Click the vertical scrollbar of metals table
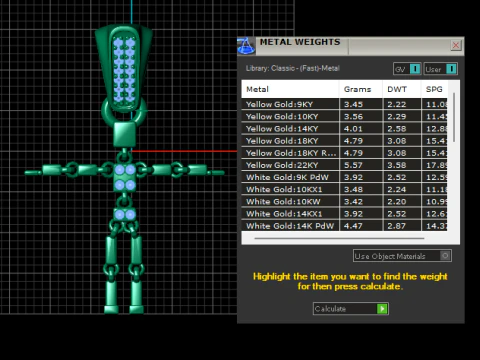 454,117
